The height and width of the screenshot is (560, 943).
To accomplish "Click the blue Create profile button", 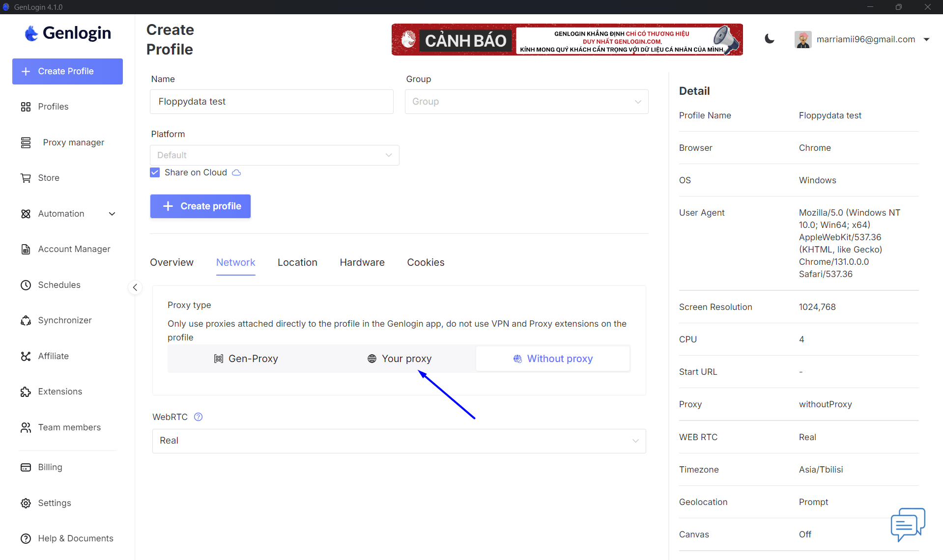I will (200, 206).
